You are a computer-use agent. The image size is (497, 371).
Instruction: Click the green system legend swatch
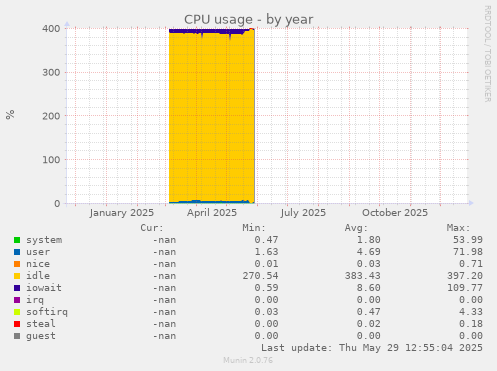[17, 240]
